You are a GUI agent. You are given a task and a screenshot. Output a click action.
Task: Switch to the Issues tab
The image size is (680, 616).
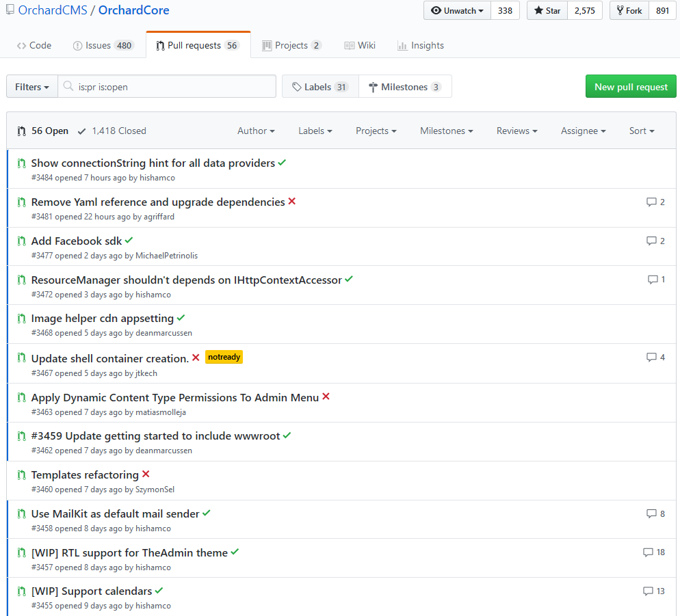pos(103,45)
